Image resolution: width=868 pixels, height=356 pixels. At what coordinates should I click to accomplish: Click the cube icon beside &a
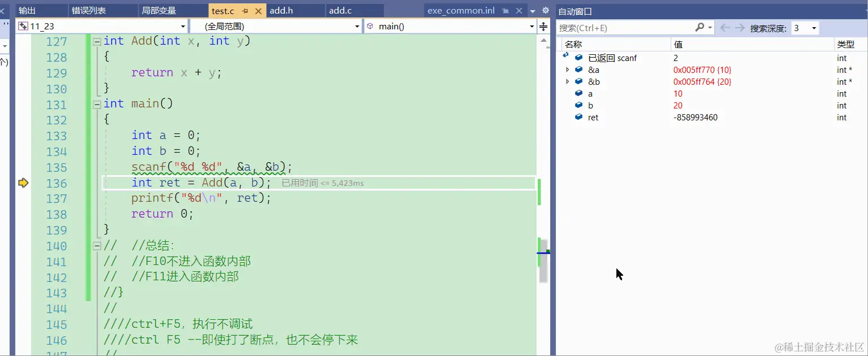click(578, 70)
